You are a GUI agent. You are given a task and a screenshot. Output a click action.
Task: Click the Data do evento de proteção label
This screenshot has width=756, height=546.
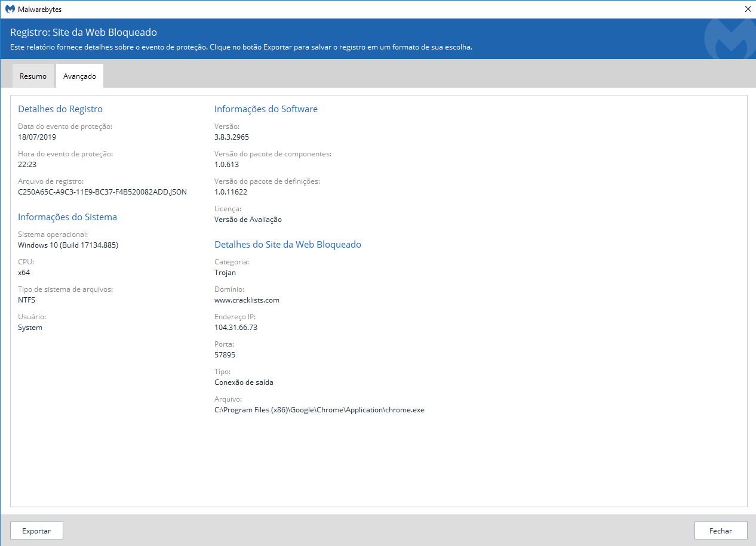(x=65, y=127)
